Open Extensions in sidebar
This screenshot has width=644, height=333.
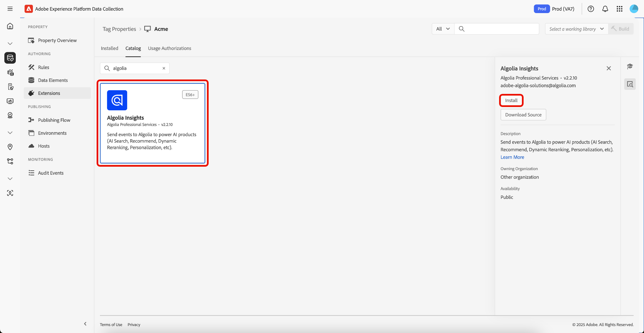pyautogui.click(x=57, y=93)
